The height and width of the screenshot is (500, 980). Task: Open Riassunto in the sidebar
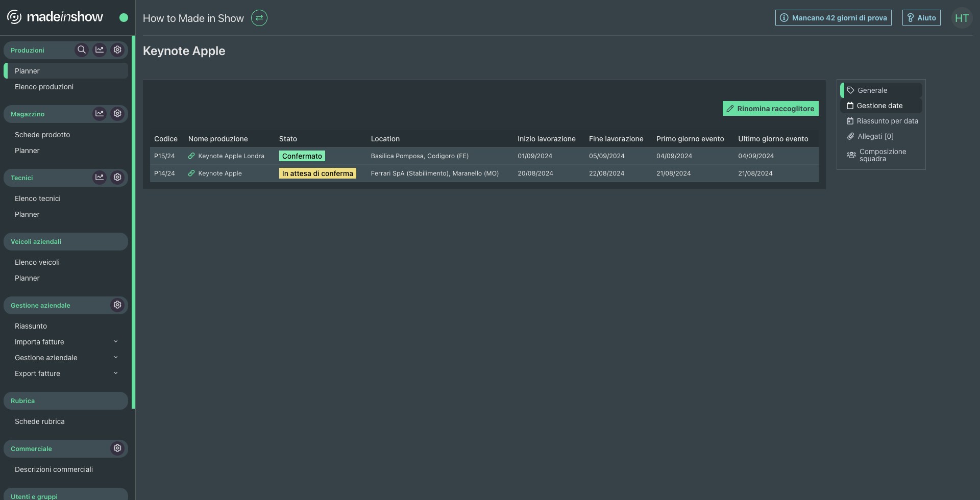(66, 326)
